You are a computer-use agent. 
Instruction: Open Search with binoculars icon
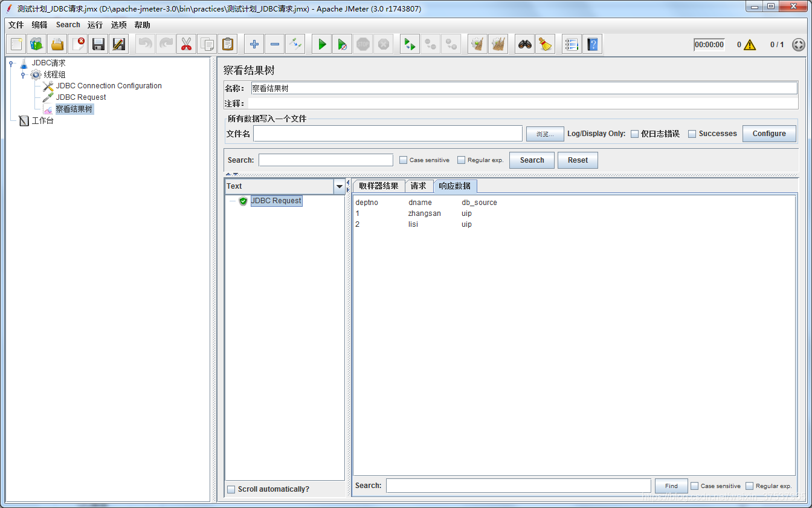(525, 44)
